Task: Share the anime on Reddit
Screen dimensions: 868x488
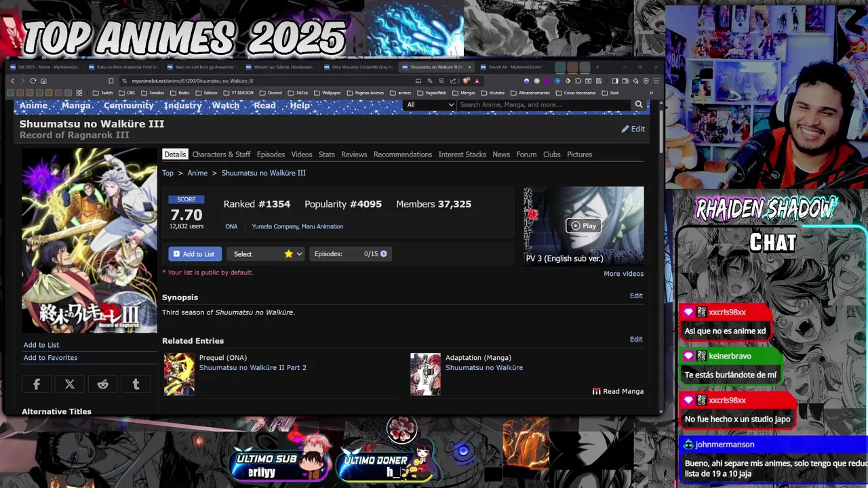Action: tap(103, 384)
